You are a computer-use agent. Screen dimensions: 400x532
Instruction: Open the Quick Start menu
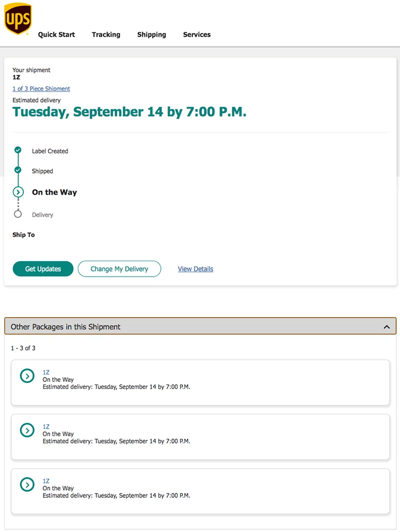pos(56,35)
